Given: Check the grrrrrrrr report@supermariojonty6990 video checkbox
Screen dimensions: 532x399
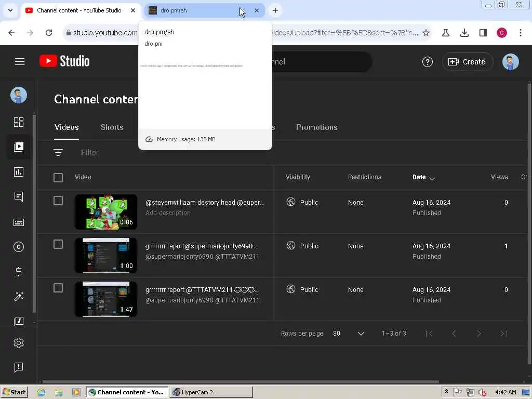Looking at the screenshot, I should coord(58,244).
